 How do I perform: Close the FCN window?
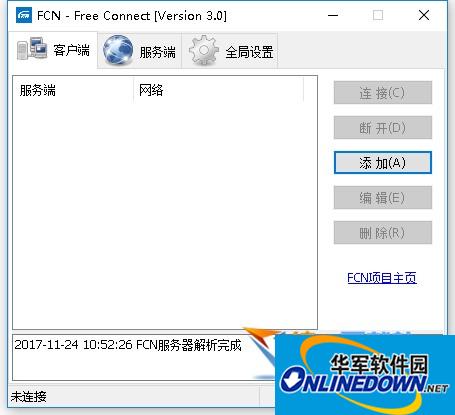click(x=424, y=15)
